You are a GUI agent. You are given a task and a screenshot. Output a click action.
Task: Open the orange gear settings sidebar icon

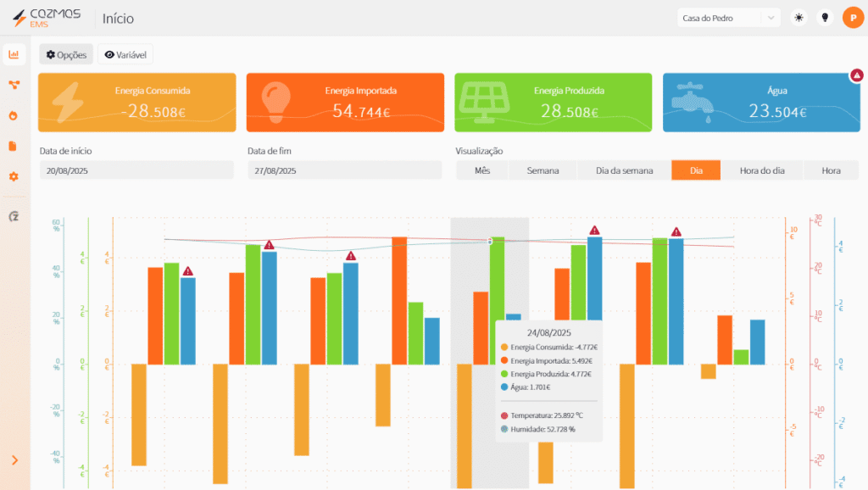click(x=14, y=176)
